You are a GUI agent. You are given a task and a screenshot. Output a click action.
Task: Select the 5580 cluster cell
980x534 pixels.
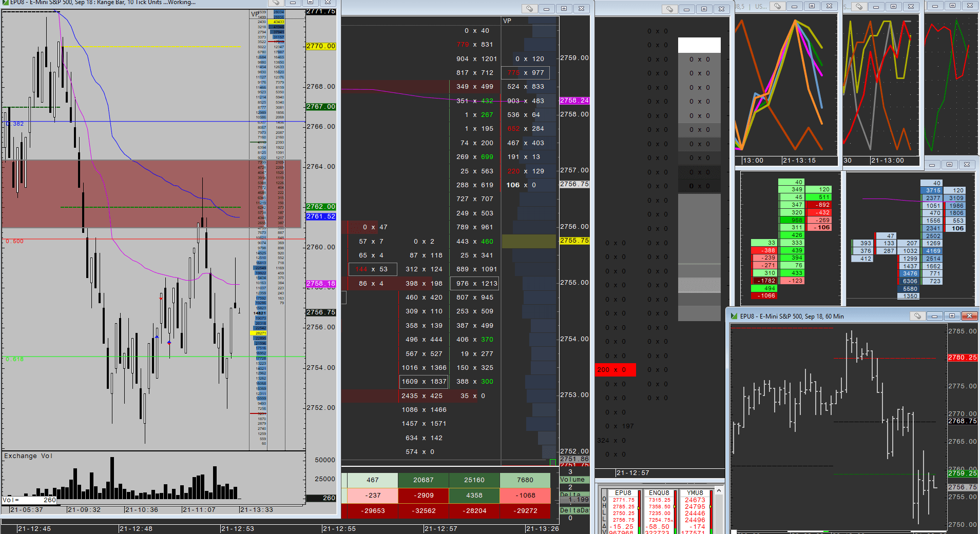point(909,289)
